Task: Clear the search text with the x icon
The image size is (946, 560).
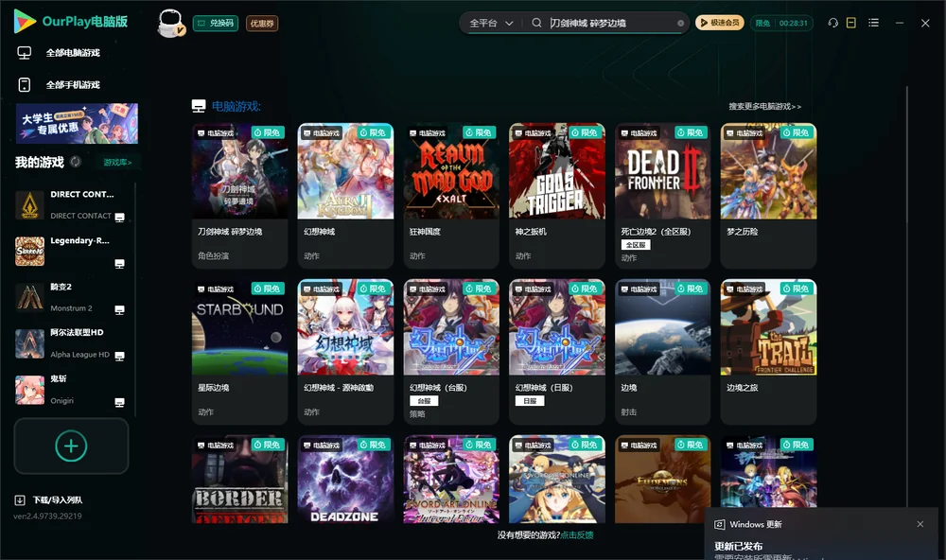Action: [680, 23]
